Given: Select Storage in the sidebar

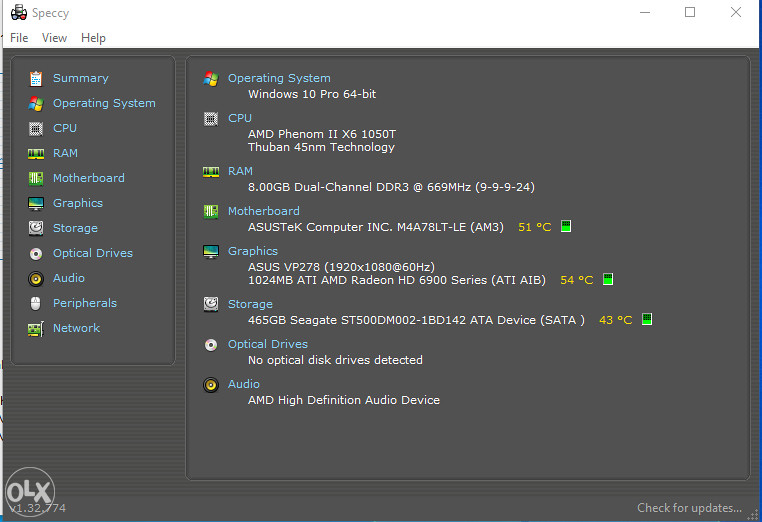Looking at the screenshot, I should pyautogui.click(x=75, y=228).
